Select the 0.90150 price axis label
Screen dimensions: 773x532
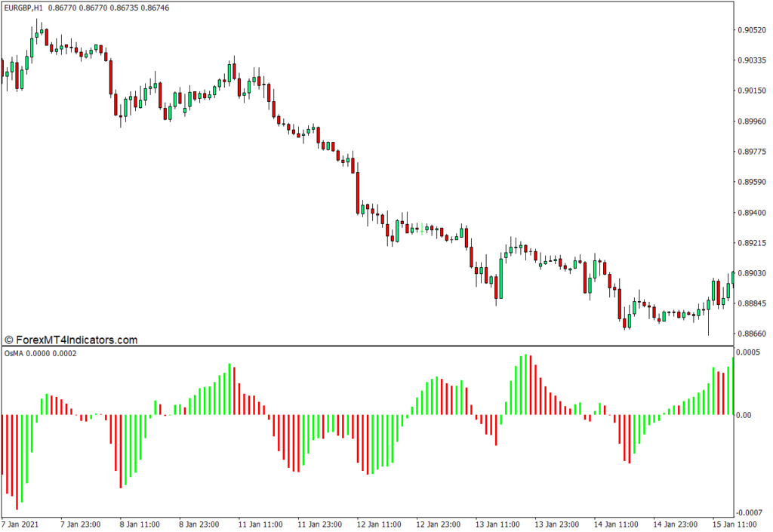752,91
